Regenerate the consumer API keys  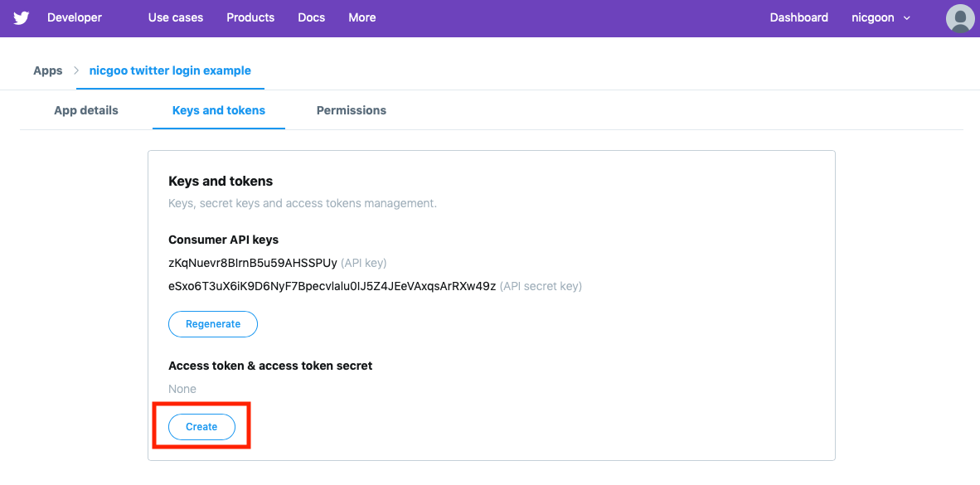[x=213, y=324]
